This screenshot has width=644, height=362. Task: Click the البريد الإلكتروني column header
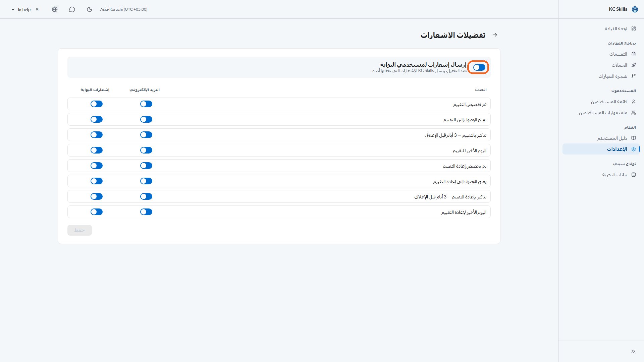[x=145, y=90]
